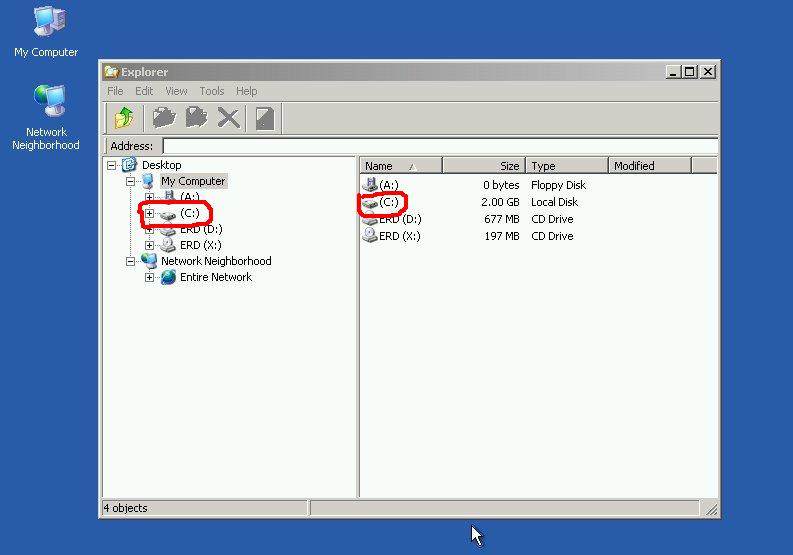Image resolution: width=793 pixels, height=555 pixels.
Task: Minimize the Explorer window
Action: point(672,72)
